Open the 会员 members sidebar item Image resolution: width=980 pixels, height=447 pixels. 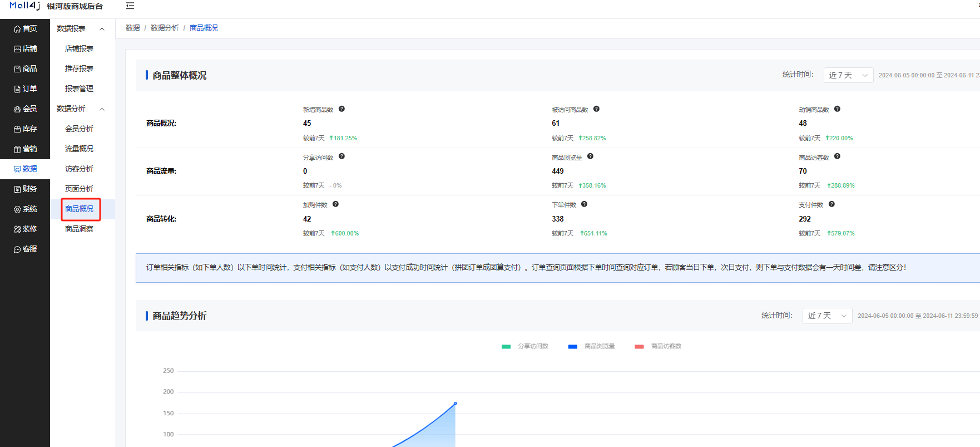pyautogui.click(x=25, y=109)
